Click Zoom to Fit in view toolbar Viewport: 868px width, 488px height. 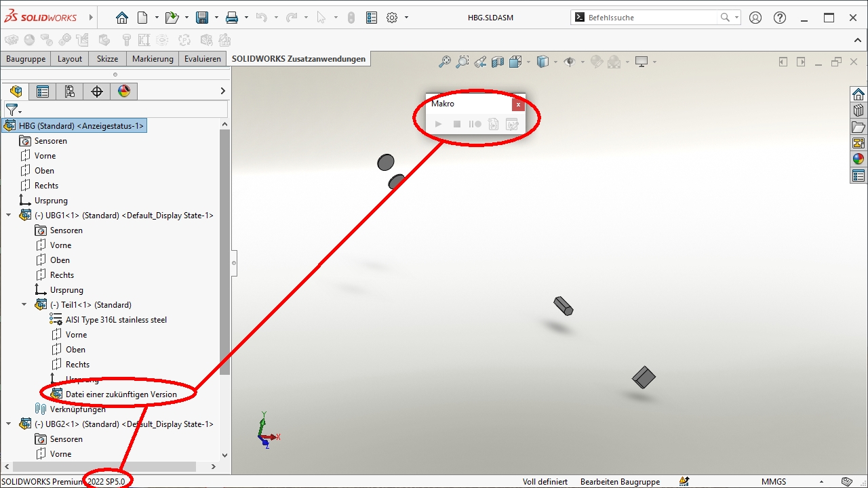point(445,62)
